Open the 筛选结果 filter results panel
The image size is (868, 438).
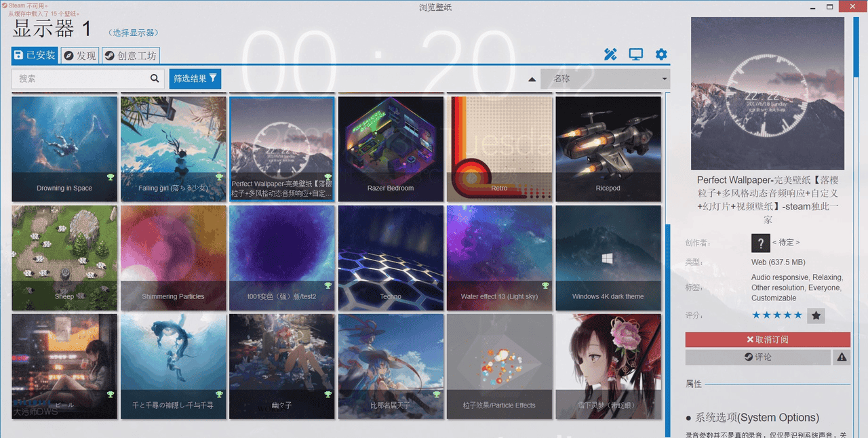(195, 79)
